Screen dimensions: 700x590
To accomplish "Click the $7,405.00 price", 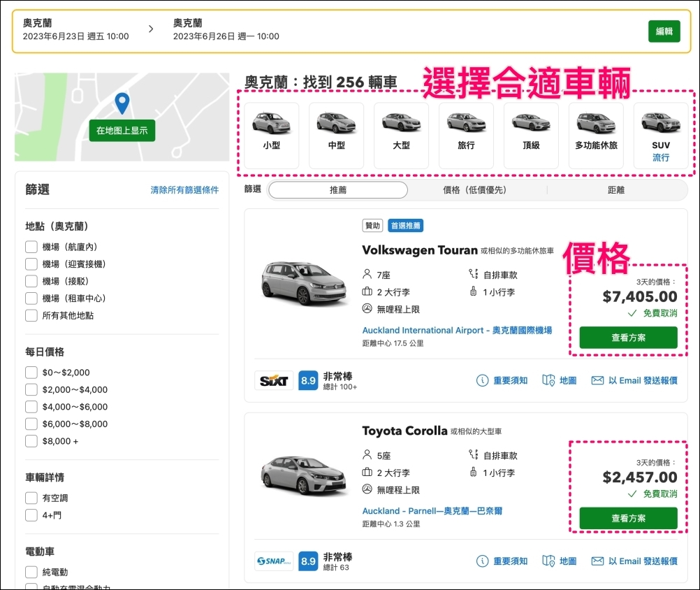I will (x=640, y=296).
